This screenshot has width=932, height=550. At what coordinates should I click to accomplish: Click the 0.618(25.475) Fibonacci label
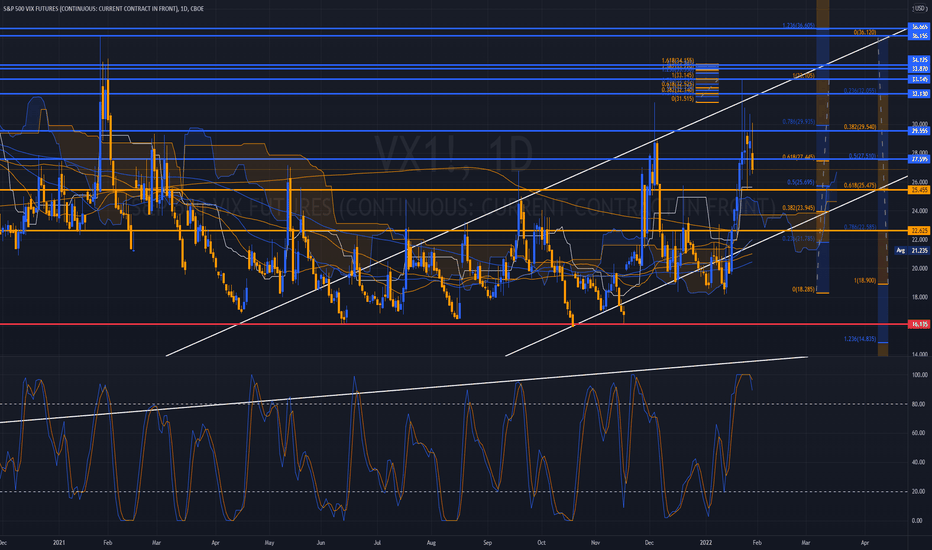point(859,186)
